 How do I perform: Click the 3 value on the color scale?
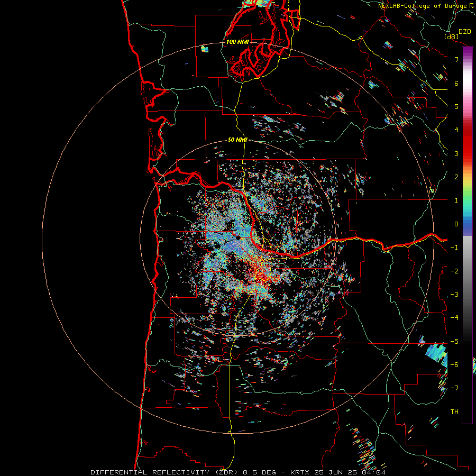(x=456, y=153)
